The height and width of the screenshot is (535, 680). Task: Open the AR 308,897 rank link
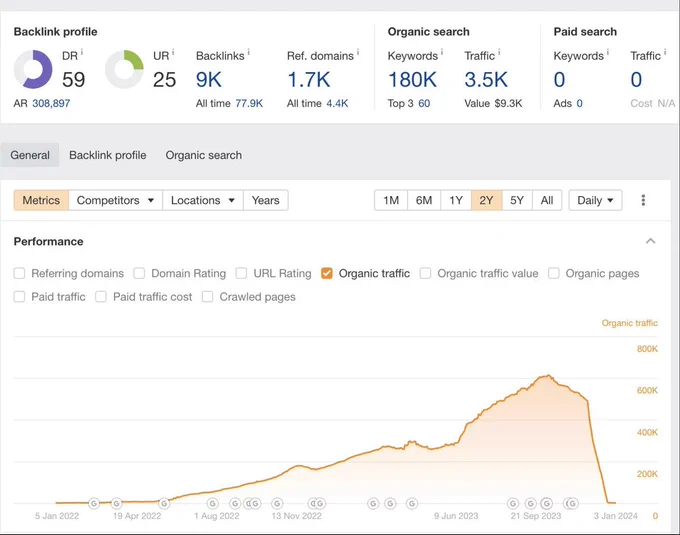[x=51, y=103]
